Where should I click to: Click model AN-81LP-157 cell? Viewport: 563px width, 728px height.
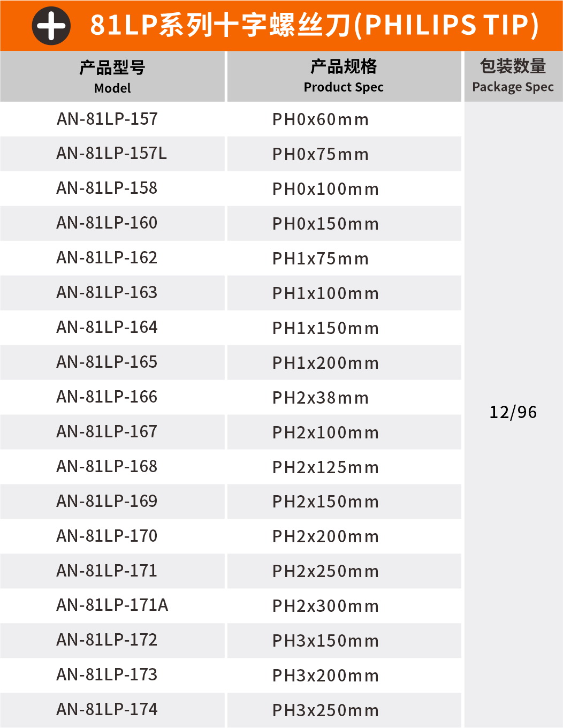[107, 119]
